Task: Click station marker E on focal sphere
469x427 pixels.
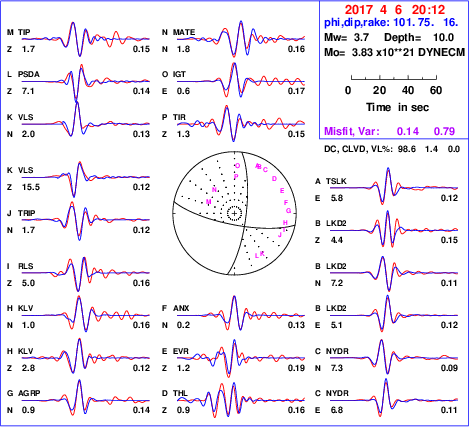Action: coord(282,191)
